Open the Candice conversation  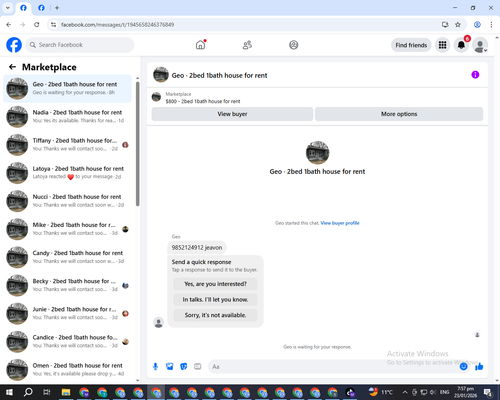coord(68,341)
